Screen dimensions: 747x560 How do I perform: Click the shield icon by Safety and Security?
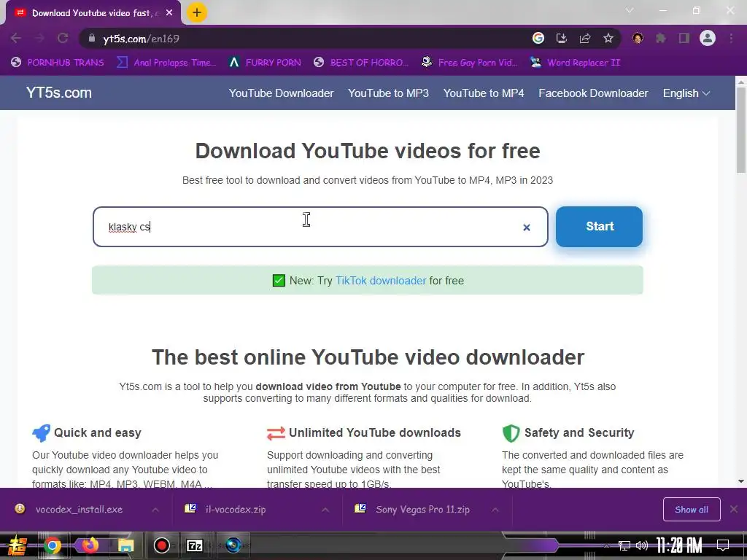click(x=511, y=433)
